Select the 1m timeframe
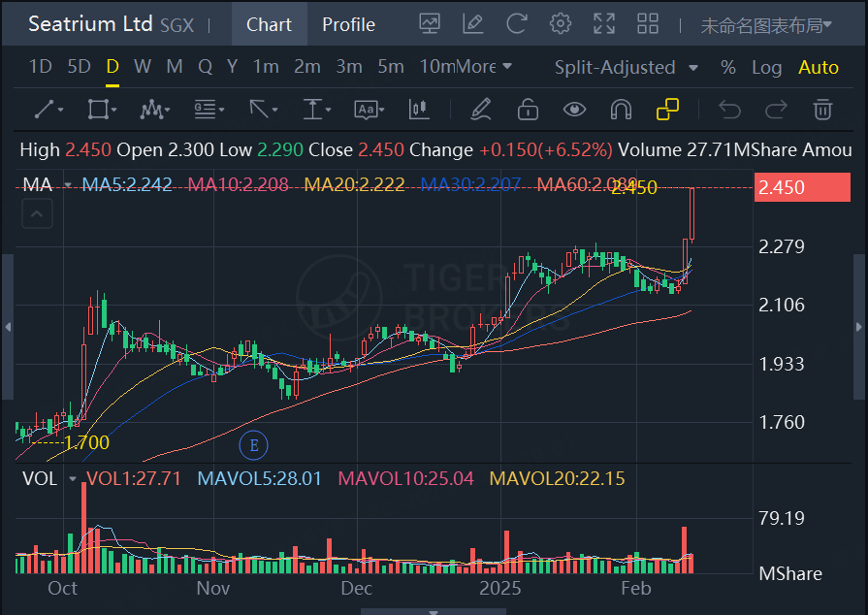The height and width of the screenshot is (615, 868). [266, 66]
